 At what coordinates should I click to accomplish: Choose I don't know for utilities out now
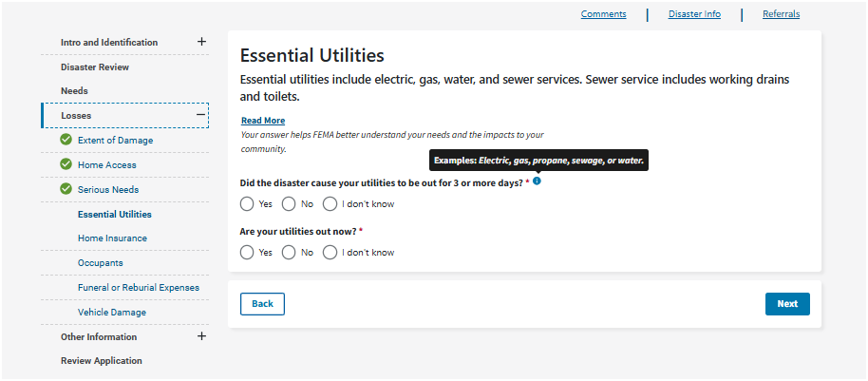[330, 252]
